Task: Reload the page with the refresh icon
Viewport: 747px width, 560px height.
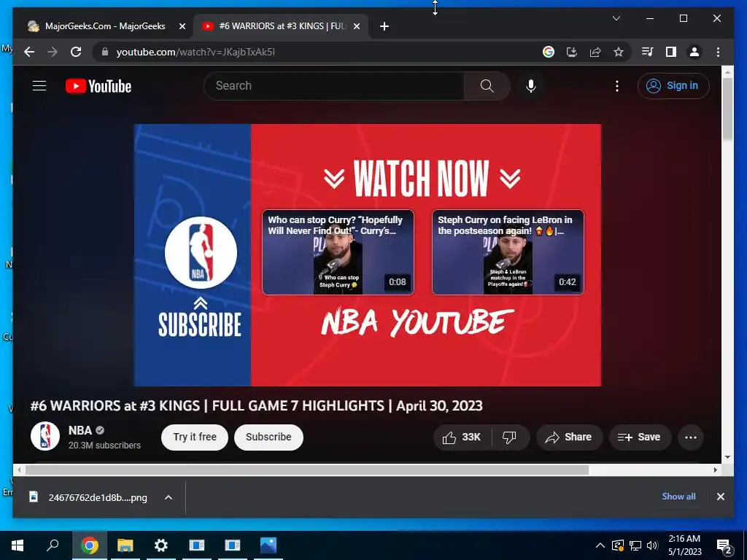Action: pyautogui.click(x=76, y=52)
